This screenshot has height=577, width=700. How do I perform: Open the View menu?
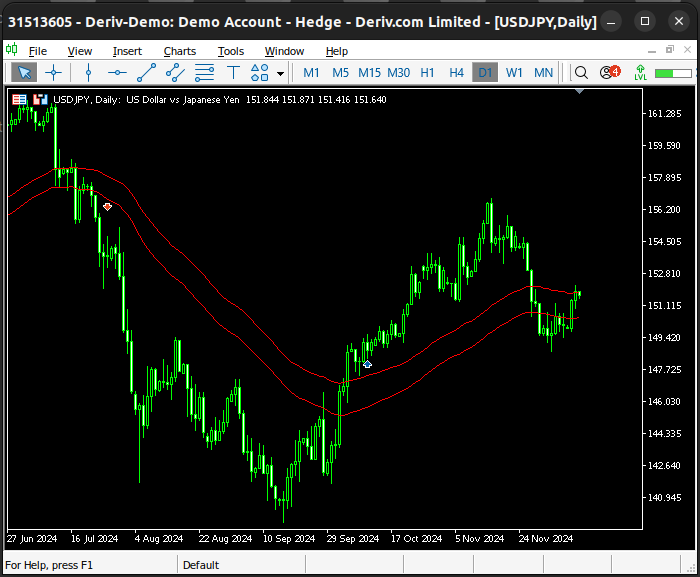pyautogui.click(x=79, y=51)
